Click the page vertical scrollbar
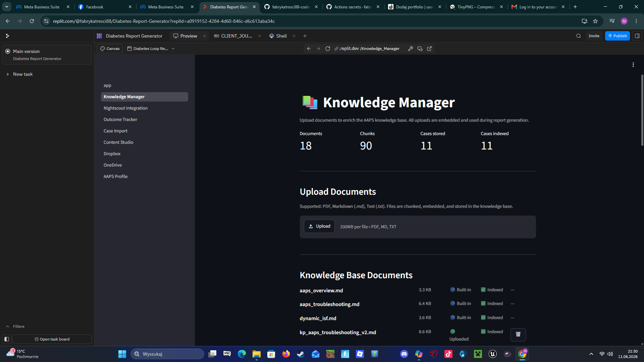This screenshot has width=644, height=362. tap(642, 110)
